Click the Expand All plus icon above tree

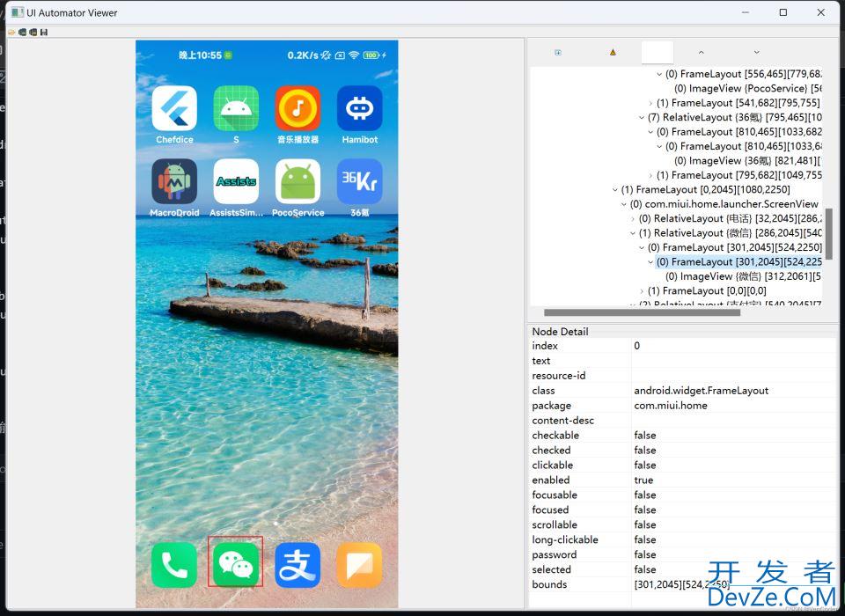coord(558,52)
